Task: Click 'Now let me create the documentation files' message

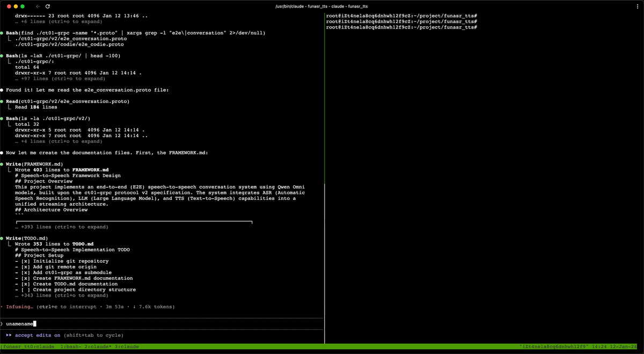Action: (x=107, y=153)
